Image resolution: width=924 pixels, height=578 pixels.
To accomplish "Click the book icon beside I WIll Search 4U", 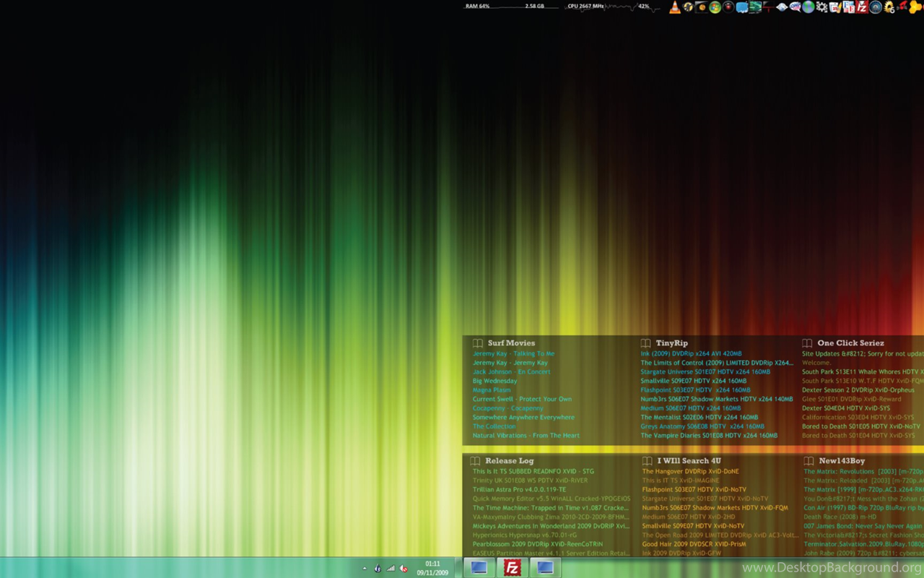I will point(647,461).
